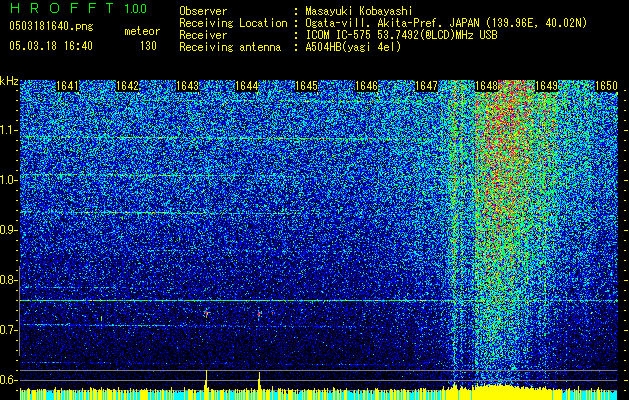Select the filename 0503181640.png
This screenshot has width=629, height=400.
point(51,26)
